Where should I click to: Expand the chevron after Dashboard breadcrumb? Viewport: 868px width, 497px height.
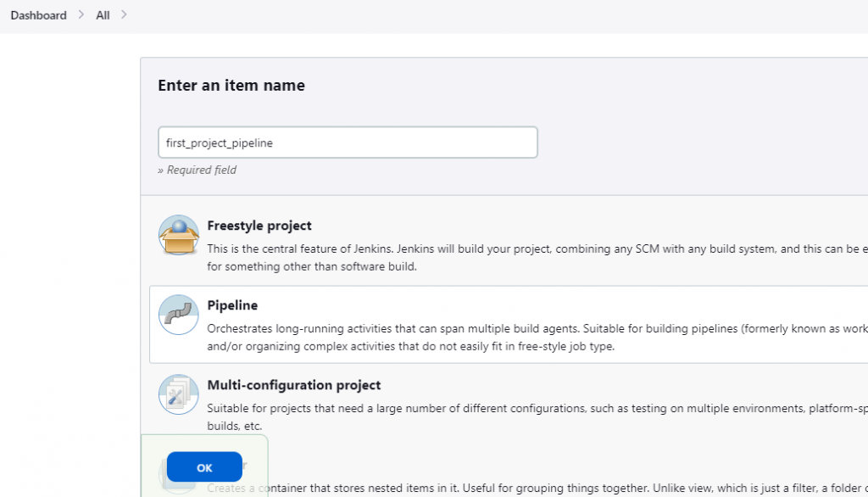point(81,15)
